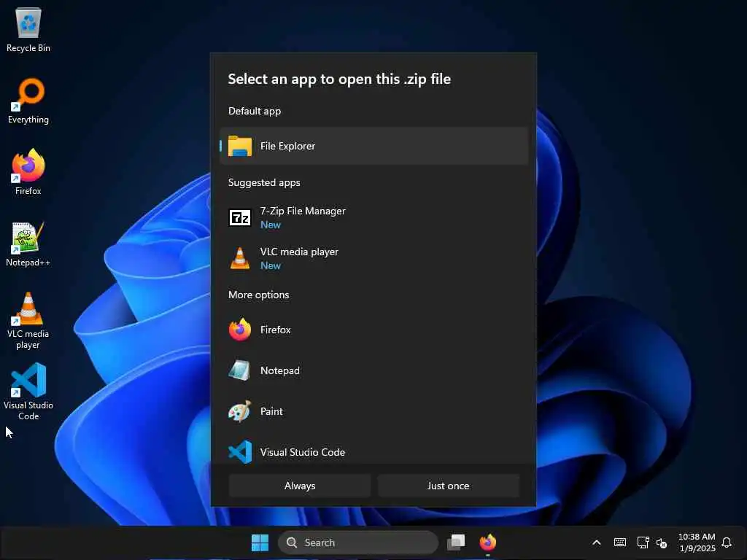Click the File Explorer label text
747x560 pixels.
tap(287, 146)
